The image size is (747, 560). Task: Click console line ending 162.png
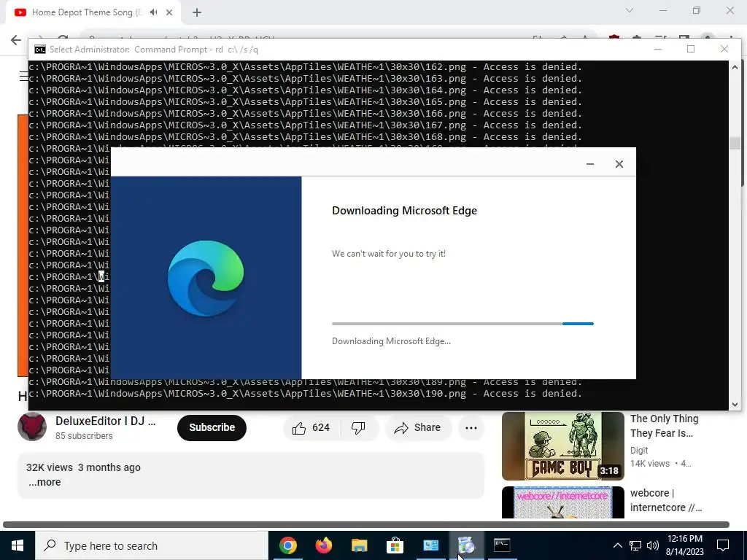coord(306,66)
